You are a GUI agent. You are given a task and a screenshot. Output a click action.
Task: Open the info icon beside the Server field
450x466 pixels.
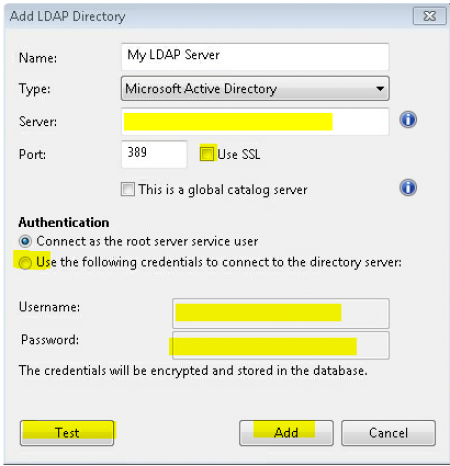(408, 120)
